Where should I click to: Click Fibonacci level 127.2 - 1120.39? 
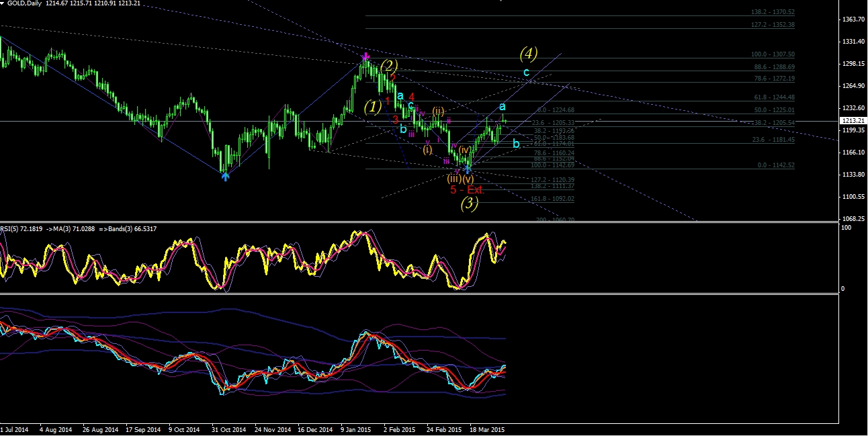tap(552, 180)
